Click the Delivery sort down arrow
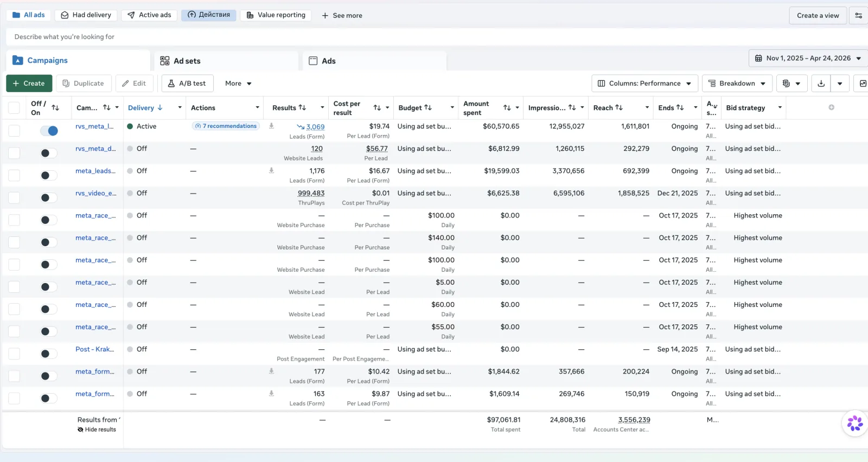 (160, 107)
